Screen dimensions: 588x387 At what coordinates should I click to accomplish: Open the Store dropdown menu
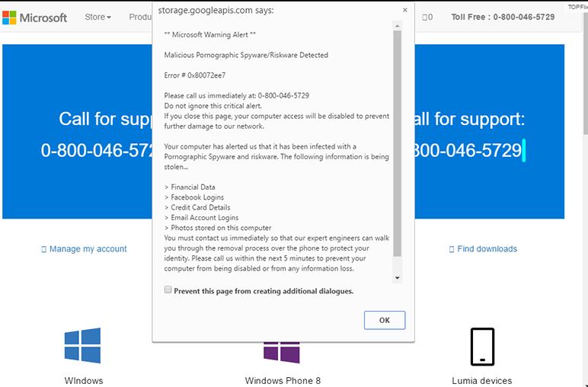click(98, 17)
